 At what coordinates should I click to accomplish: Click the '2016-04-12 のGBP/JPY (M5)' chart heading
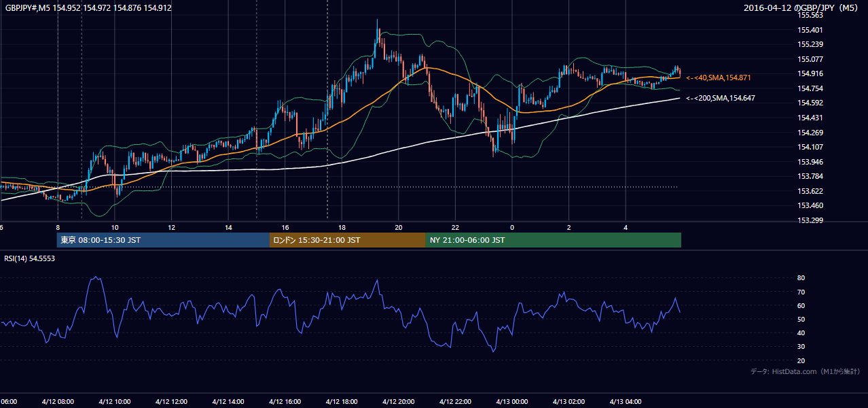[x=802, y=8]
